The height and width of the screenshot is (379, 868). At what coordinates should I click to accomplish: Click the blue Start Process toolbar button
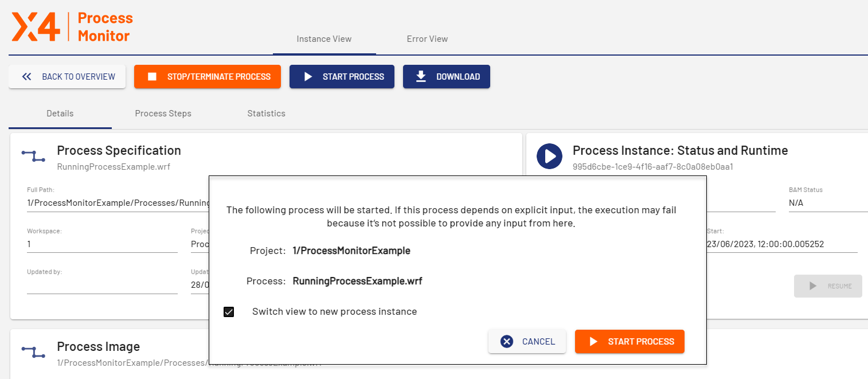[x=342, y=77]
